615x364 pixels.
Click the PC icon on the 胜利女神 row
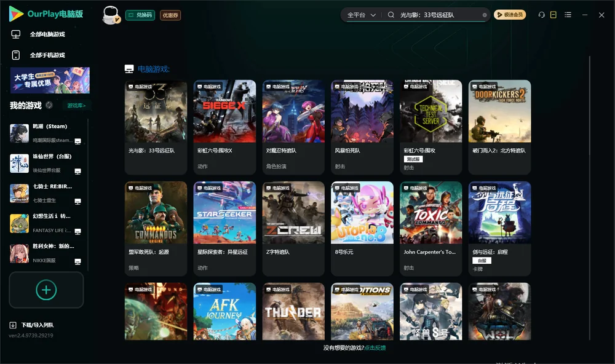coord(77,262)
